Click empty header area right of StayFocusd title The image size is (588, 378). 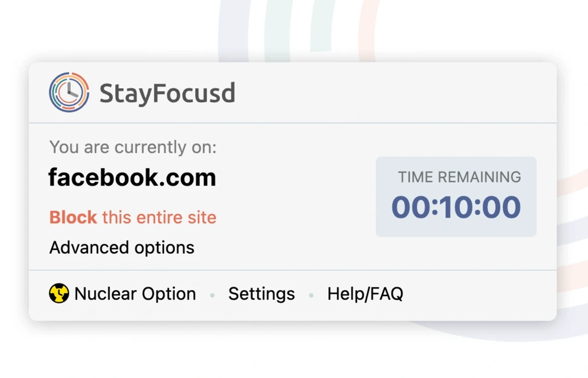(x=392, y=94)
